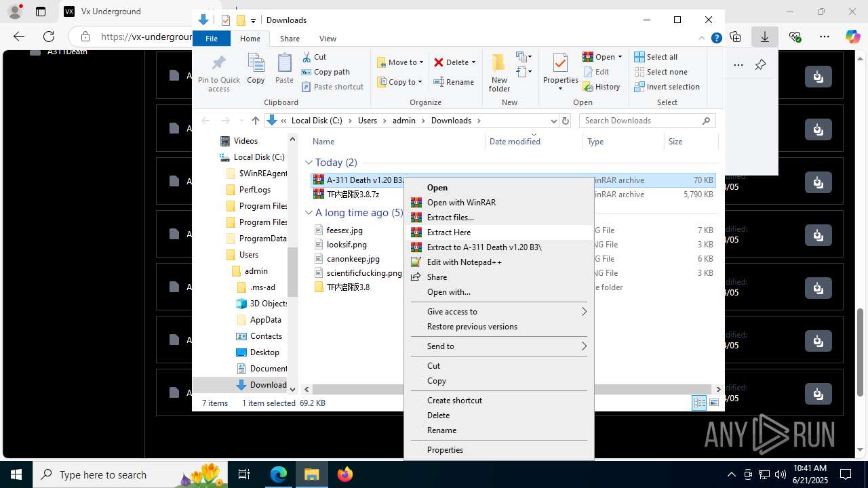Expand Give access to submenu

pos(498,312)
